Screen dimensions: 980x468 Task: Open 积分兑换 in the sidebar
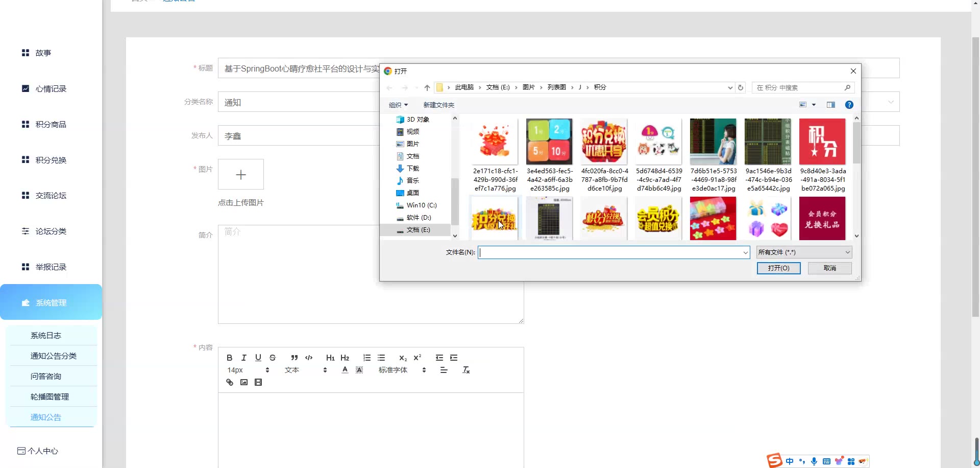click(51, 160)
